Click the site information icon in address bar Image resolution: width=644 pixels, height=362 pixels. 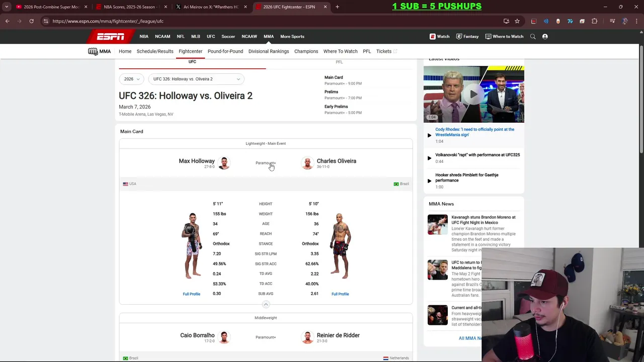(46, 21)
